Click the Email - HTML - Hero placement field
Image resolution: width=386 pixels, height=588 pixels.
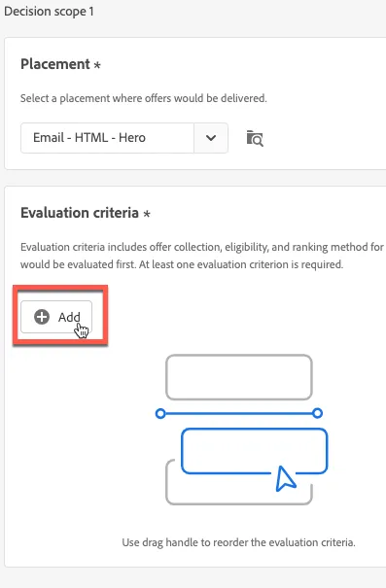107,138
